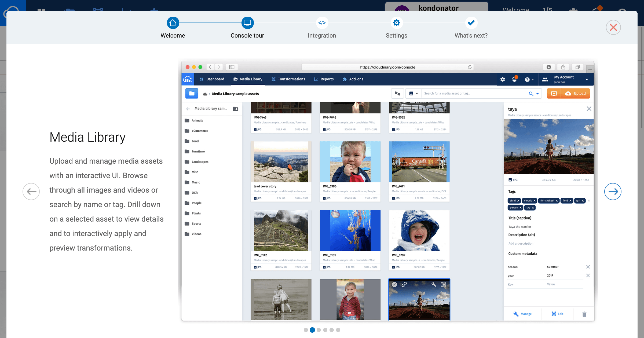Jump to What's next checkmark step
Screen dimensions: 644x338
[471, 23]
